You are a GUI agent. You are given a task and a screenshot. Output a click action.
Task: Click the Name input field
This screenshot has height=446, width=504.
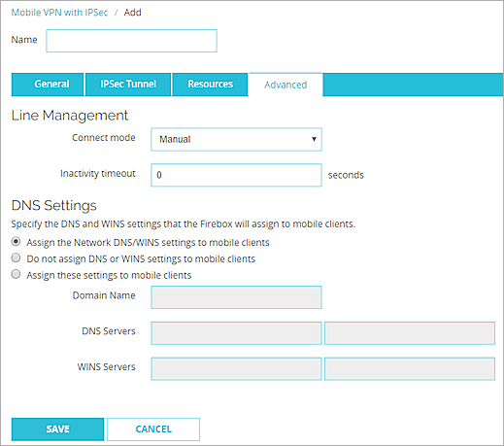(x=131, y=41)
